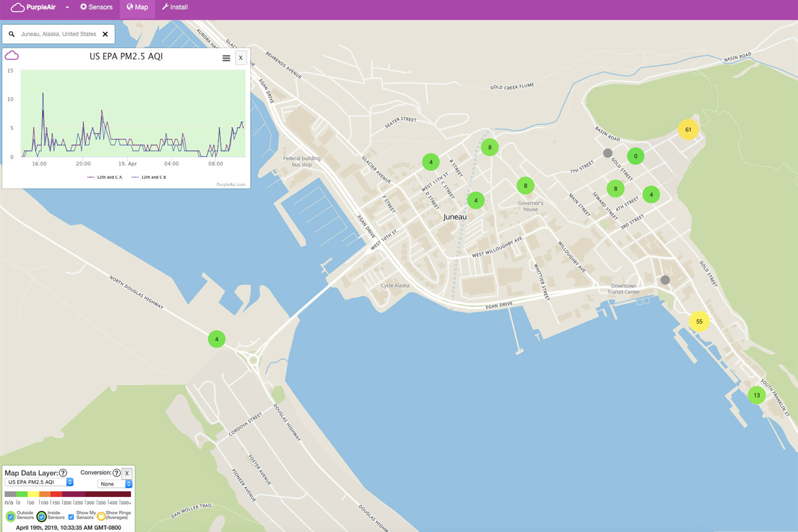The height and width of the screenshot is (532, 798).
Task: Click the PurpleAir.com chart credit link
Action: click(x=231, y=185)
